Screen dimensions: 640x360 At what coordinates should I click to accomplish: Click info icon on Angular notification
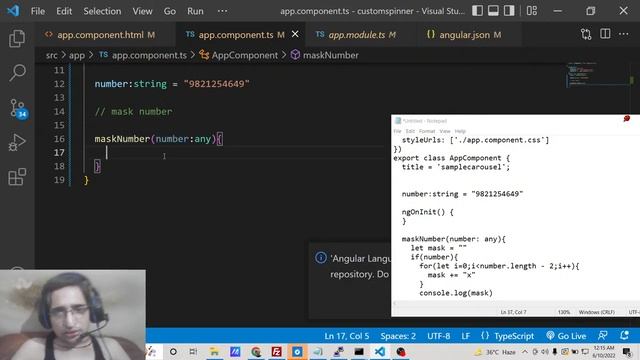321,258
